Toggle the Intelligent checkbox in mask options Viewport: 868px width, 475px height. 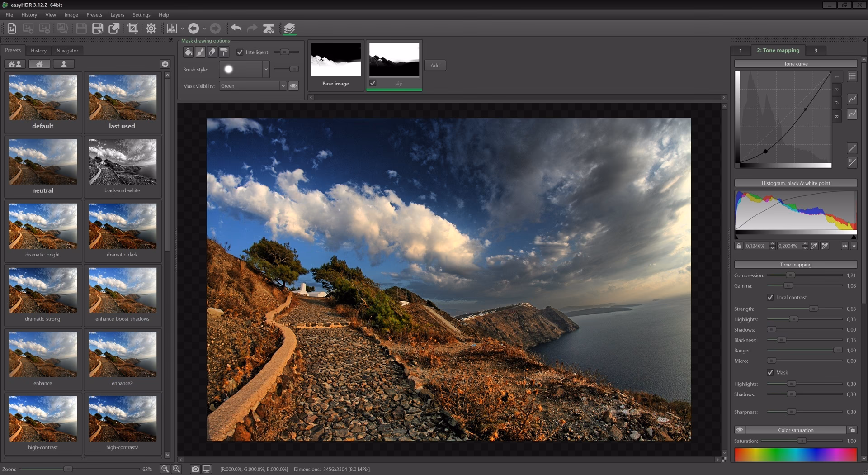[240, 52]
